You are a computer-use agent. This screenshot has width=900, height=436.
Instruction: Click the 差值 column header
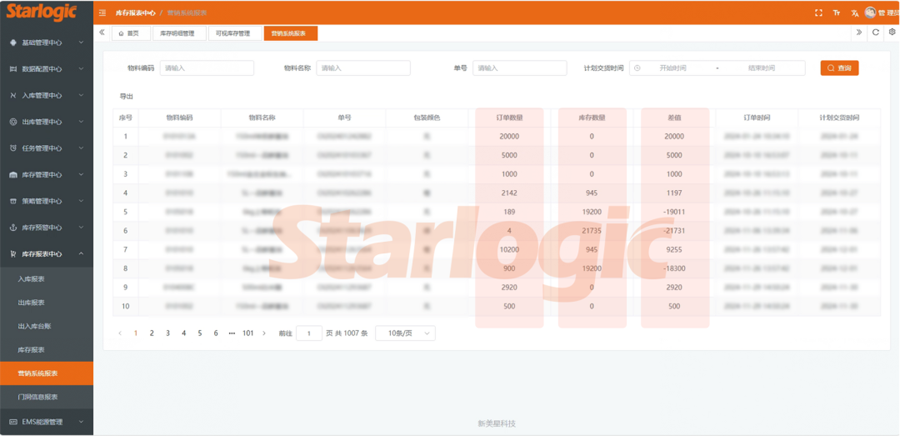tap(674, 118)
